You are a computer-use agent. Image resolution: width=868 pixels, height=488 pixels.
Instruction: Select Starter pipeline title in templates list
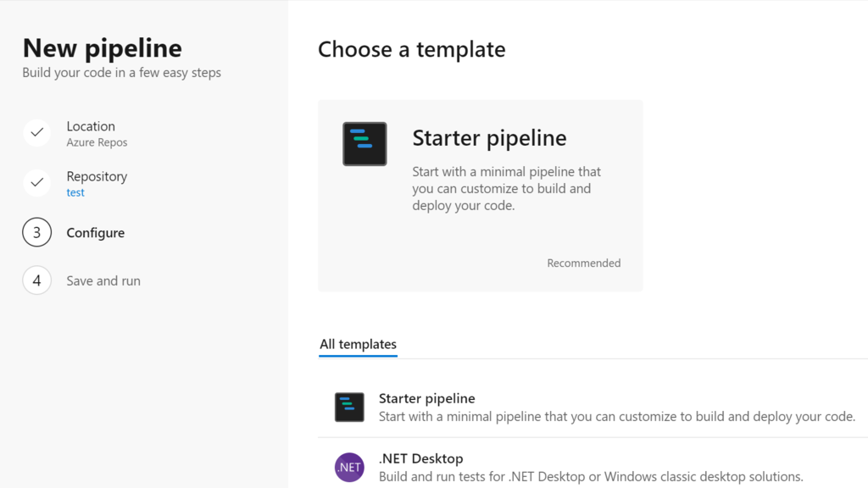coord(426,398)
